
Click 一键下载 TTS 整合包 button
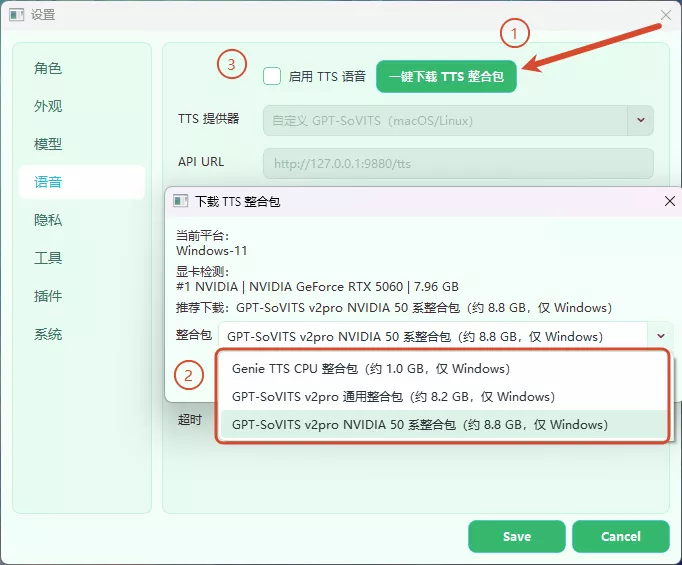446,77
